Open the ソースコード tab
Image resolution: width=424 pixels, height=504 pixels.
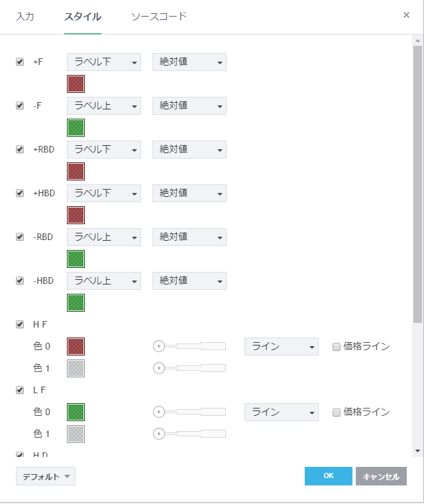159,16
